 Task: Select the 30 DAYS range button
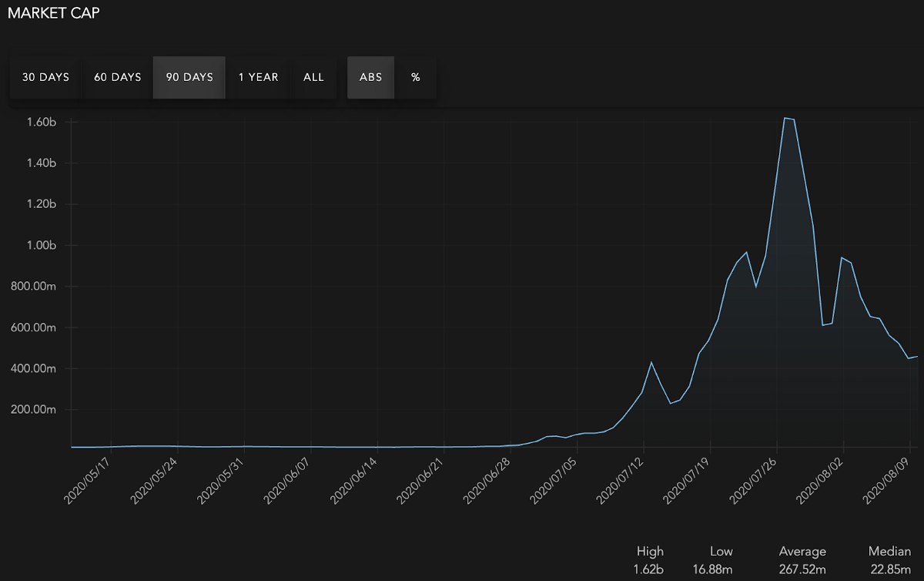pyautogui.click(x=45, y=77)
